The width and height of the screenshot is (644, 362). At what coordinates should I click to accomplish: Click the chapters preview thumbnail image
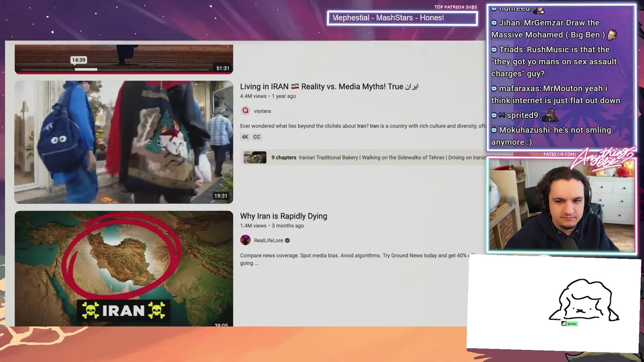(x=255, y=157)
